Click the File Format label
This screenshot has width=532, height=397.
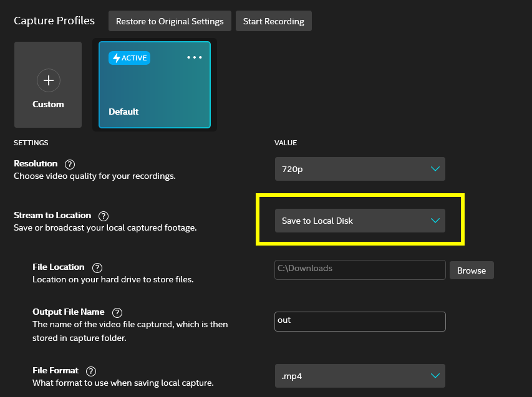tap(56, 371)
